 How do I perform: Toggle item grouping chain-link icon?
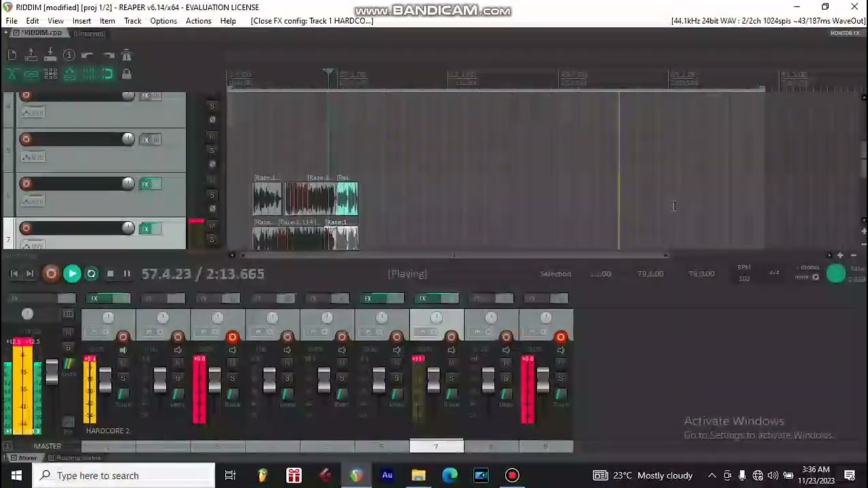[31, 75]
